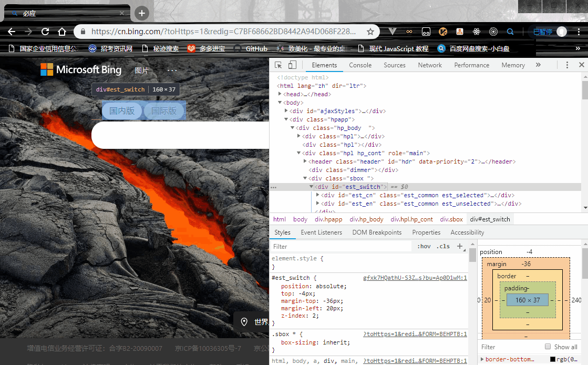Click the orange infinity extension icon
Viewport: 588px width, 365px height.
(x=409, y=32)
